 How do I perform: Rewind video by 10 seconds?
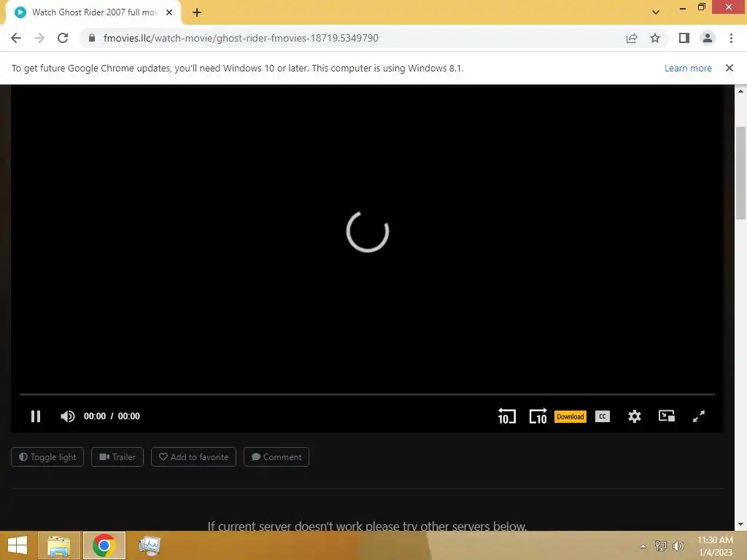[x=506, y=416]
